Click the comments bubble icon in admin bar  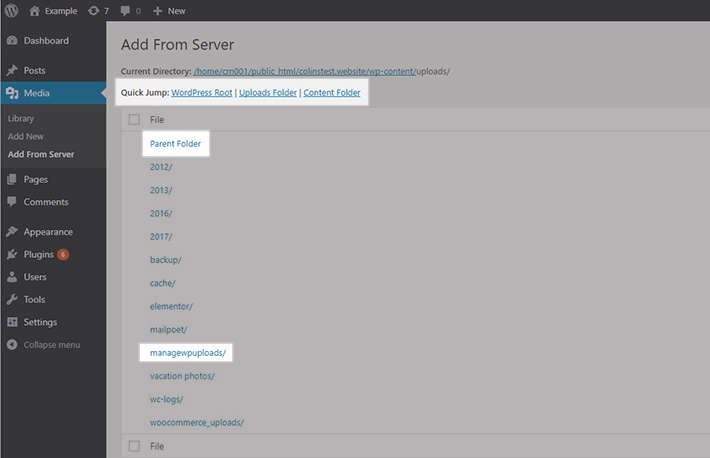tap(124, 10)
